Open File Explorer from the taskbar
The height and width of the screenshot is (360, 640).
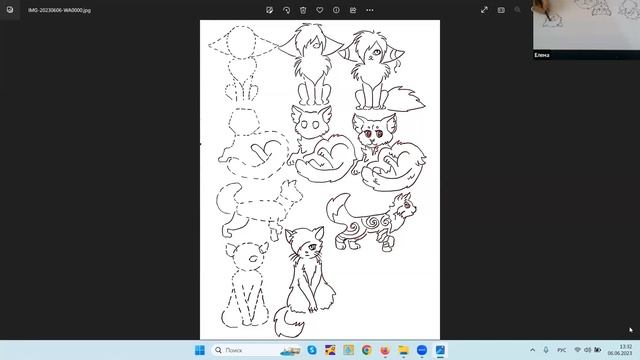coord(403,350)
